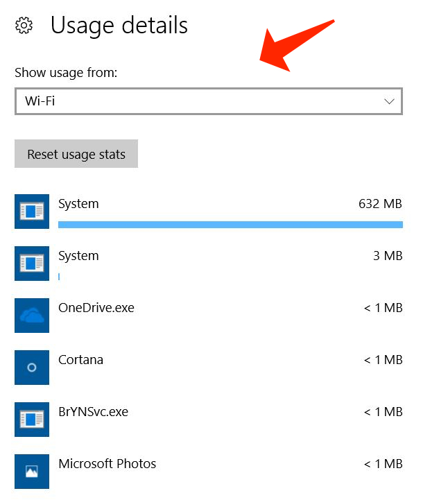
Task: Click the 632 MB usage value
Action: click(x=380, y=204)
